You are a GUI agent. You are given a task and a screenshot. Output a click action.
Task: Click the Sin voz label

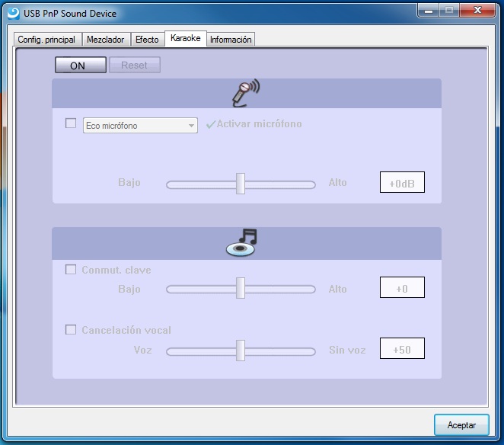point(347,350)
